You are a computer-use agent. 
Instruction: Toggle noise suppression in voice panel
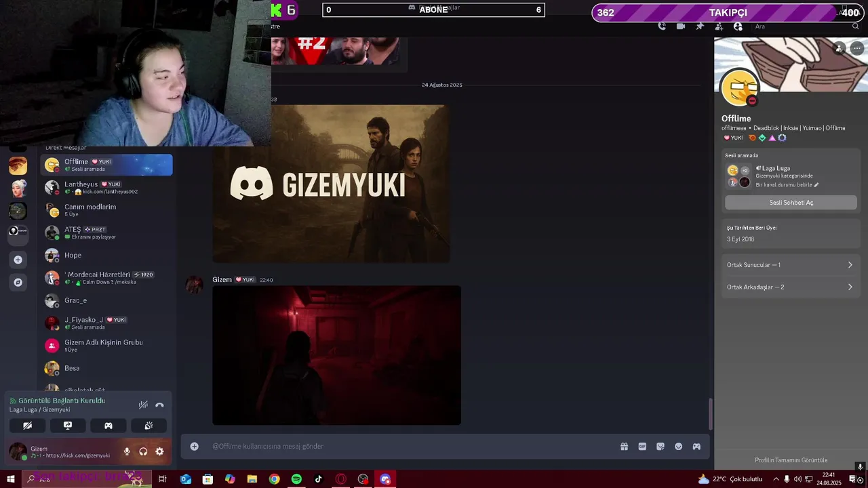click(x=143, y=405)
